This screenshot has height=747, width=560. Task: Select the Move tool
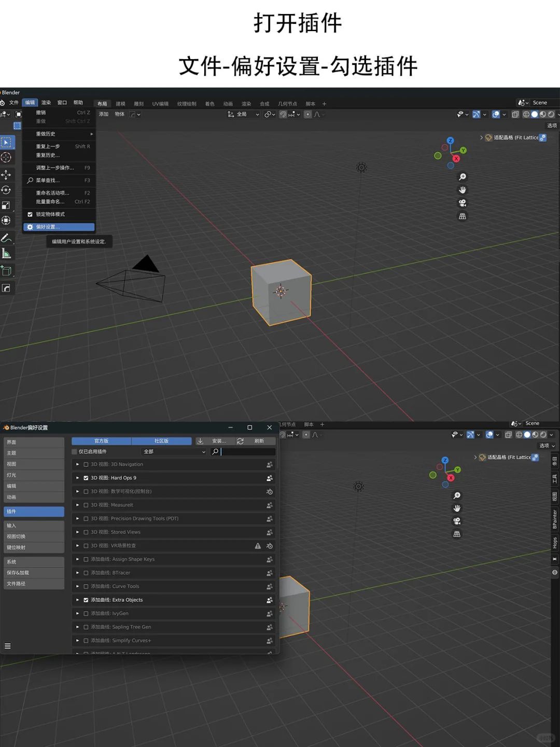tap(7, 174)
